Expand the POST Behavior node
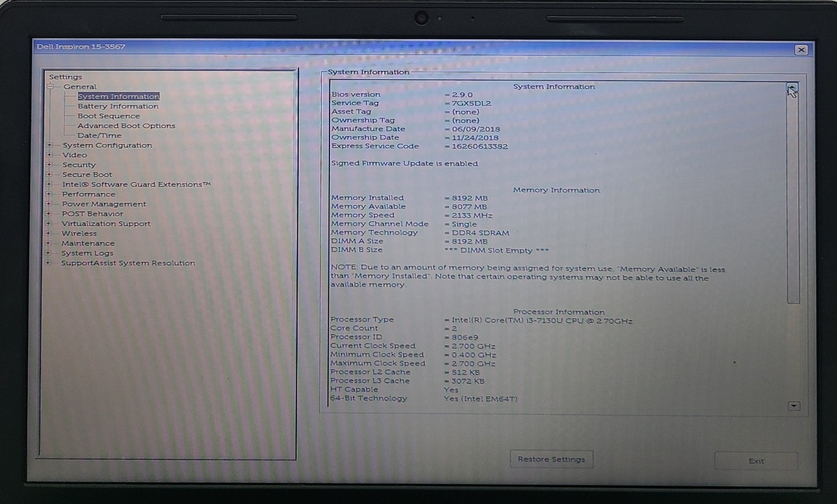 (49, 214)
